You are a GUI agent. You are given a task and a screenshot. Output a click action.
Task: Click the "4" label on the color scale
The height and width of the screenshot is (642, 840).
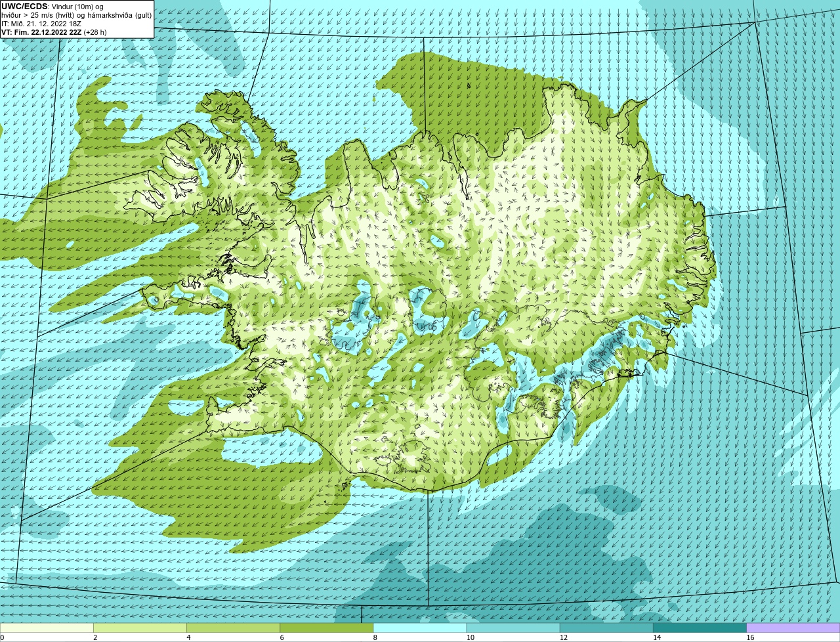(188, 637)
